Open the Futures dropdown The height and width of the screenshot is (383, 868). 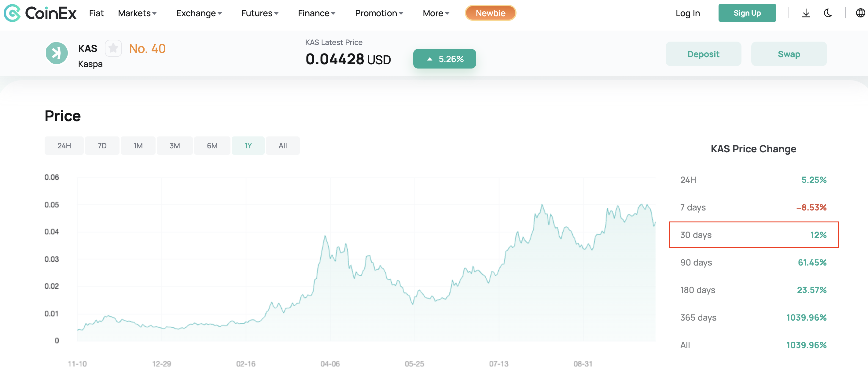259,13
